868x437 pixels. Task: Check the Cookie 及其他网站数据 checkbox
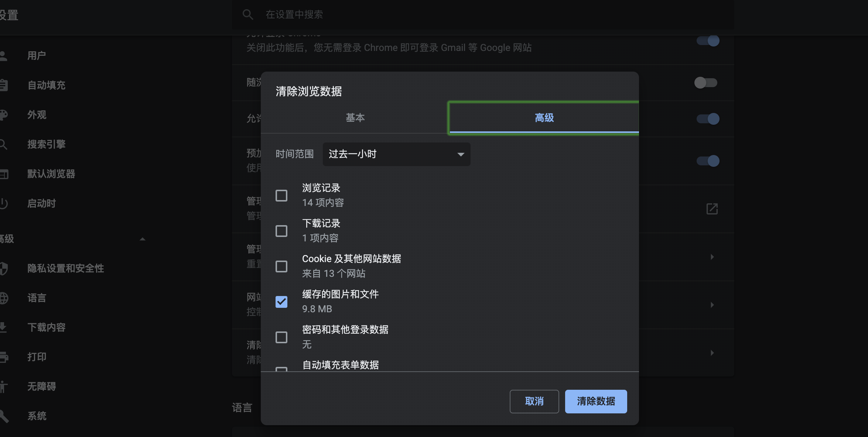[x=282, y=266]
